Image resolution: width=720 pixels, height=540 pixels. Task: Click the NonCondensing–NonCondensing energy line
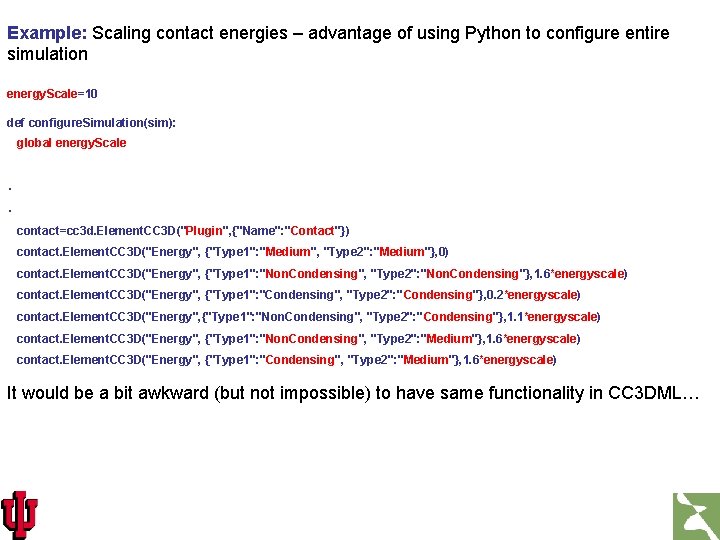tap(321, 274)
